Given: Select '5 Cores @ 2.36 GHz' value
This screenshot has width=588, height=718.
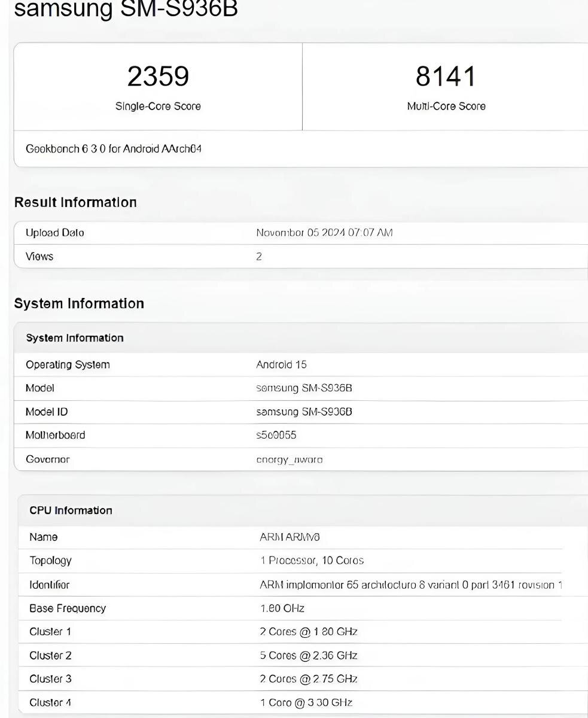Looking at the screenshot, I should click(x=309, y=656).
